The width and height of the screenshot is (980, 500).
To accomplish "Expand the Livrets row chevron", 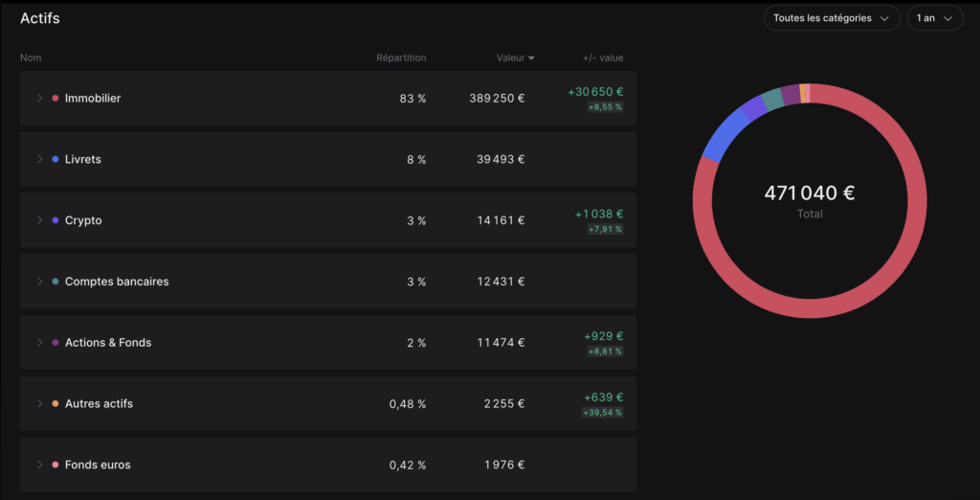I will 39,159.
